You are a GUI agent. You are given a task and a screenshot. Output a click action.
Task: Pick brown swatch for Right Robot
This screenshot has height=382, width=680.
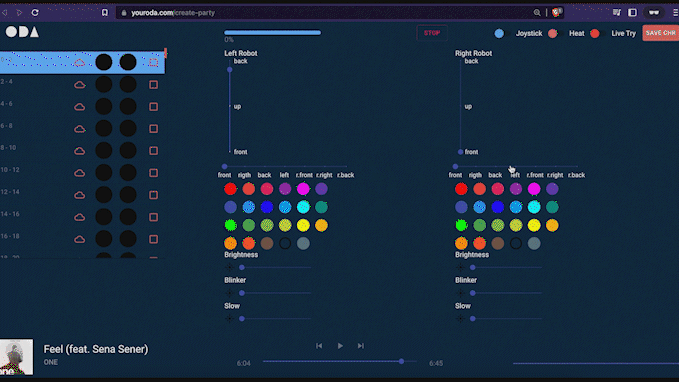click(497, 243)
